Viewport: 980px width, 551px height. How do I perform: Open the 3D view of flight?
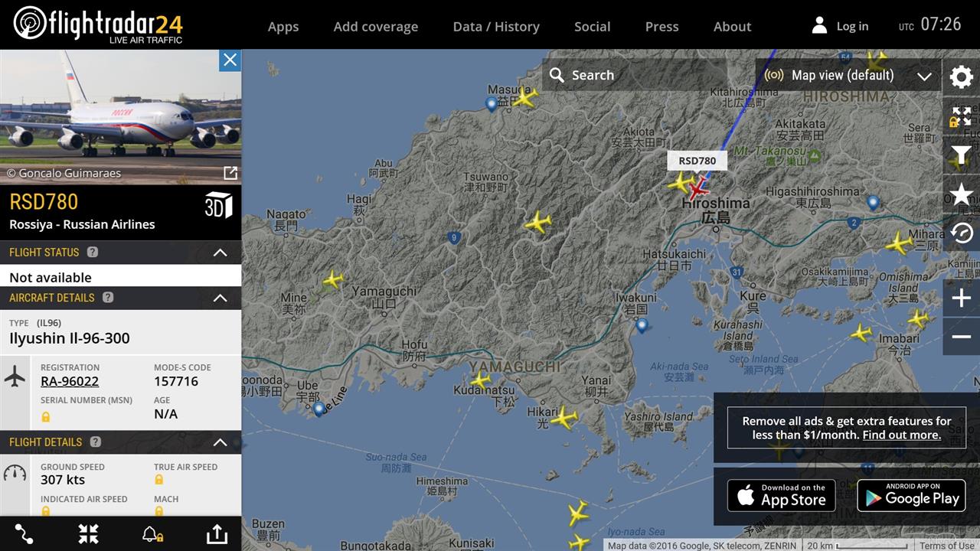tap(218, 205)
